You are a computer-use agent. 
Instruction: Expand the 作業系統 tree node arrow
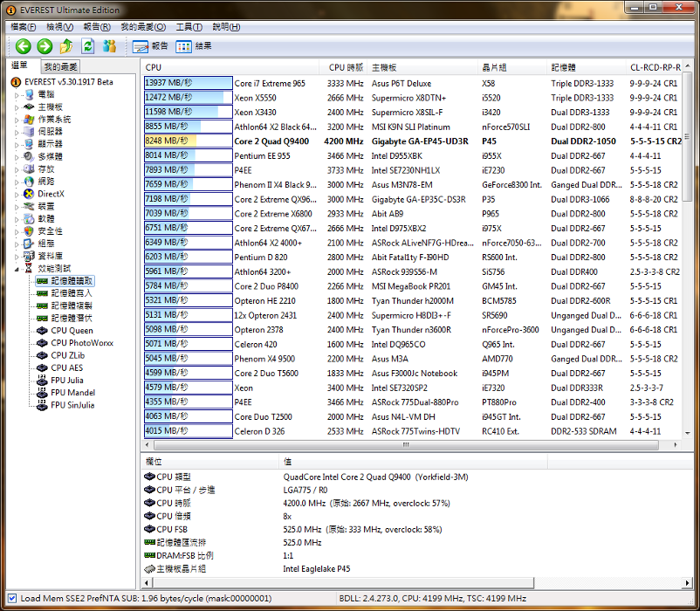(x=17, y=120)
